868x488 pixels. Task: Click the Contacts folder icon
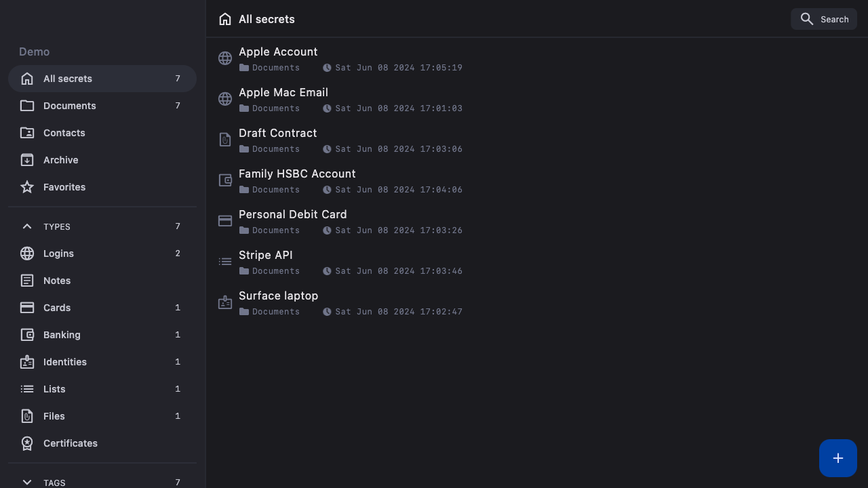27,133
